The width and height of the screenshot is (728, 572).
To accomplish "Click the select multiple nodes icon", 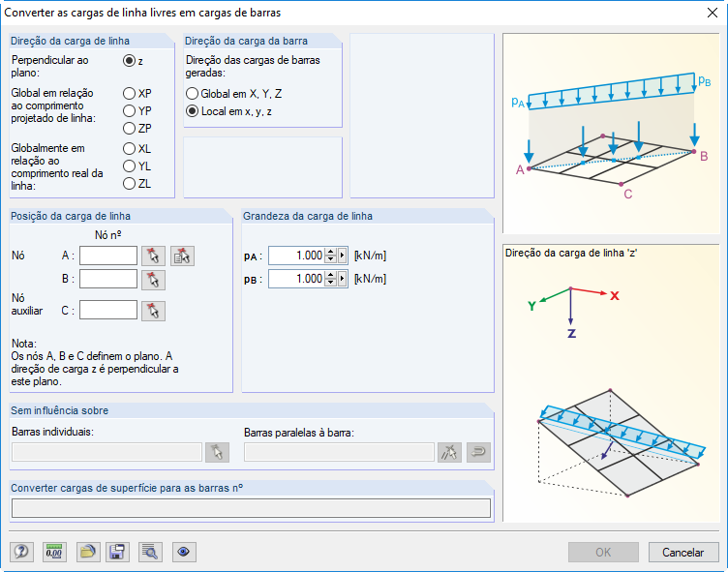I will 182,256.
